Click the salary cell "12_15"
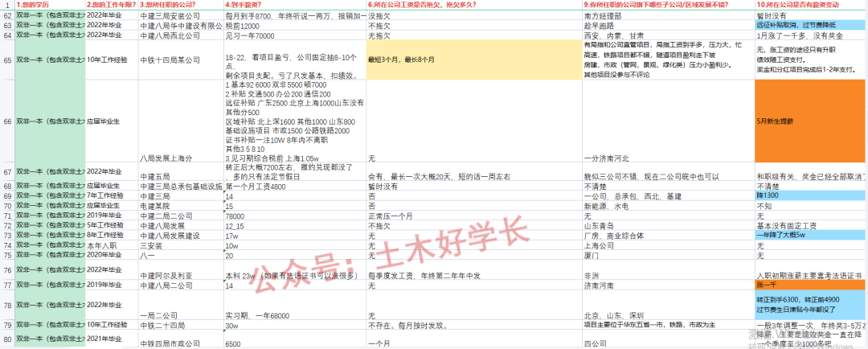868x349 pixels. click(x=295, y=225)
